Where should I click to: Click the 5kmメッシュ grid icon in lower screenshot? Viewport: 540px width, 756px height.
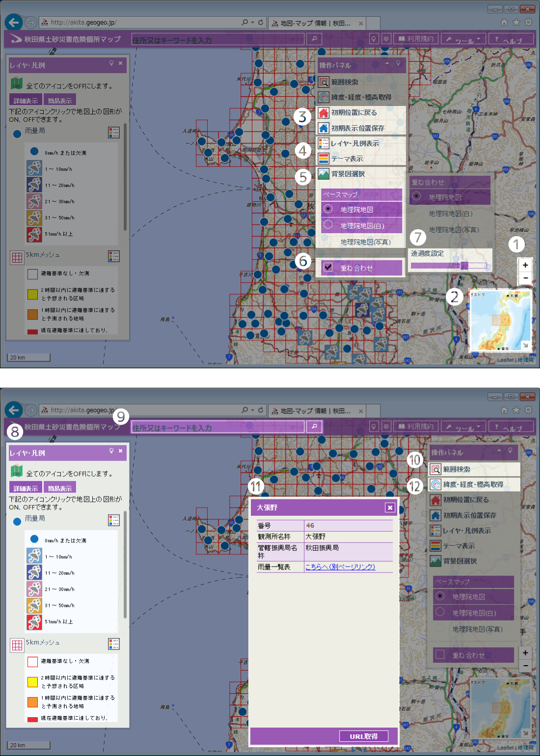tap(17, 646)
